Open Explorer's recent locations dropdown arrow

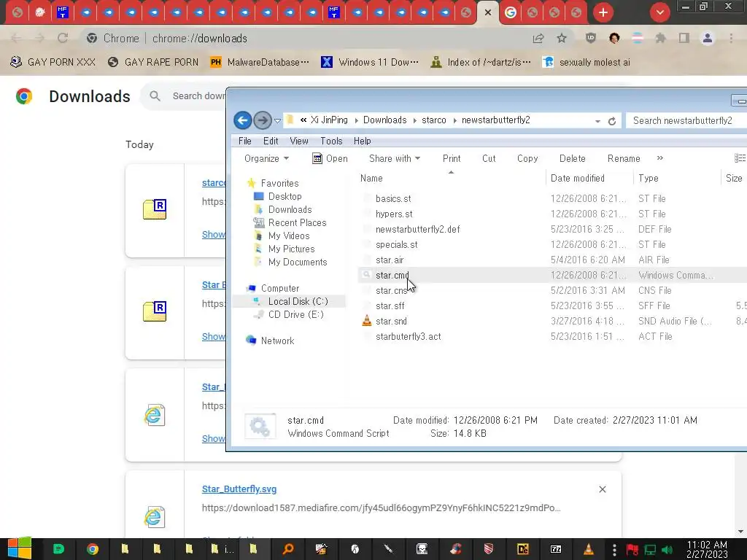click(277, 121)
